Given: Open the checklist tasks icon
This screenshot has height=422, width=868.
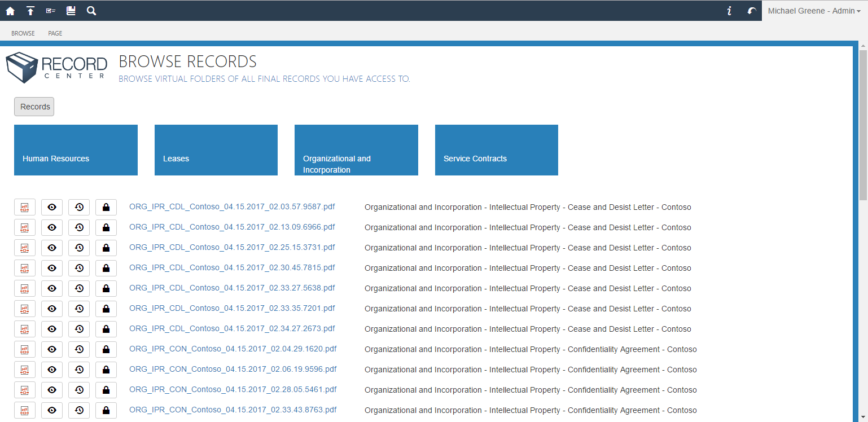Looking at the screenshot, I should [51, 11].
